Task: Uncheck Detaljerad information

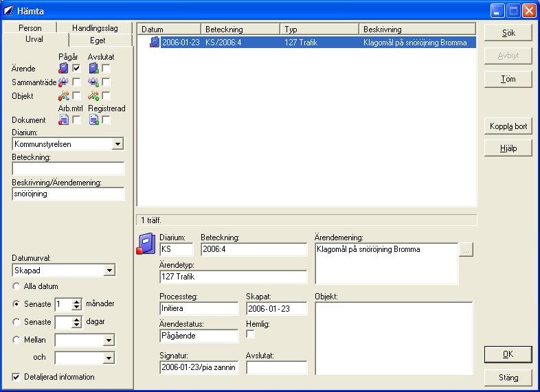Action: coord(16,377)
